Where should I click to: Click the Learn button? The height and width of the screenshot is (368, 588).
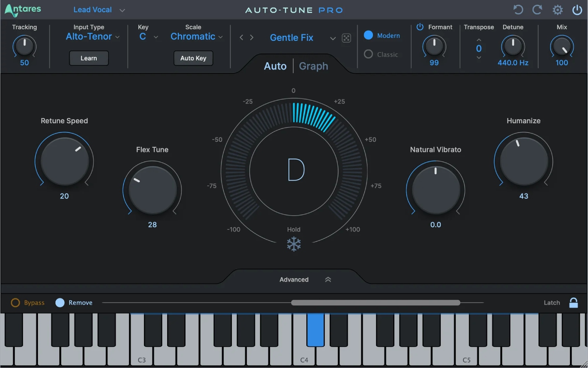tap(89, 58)
